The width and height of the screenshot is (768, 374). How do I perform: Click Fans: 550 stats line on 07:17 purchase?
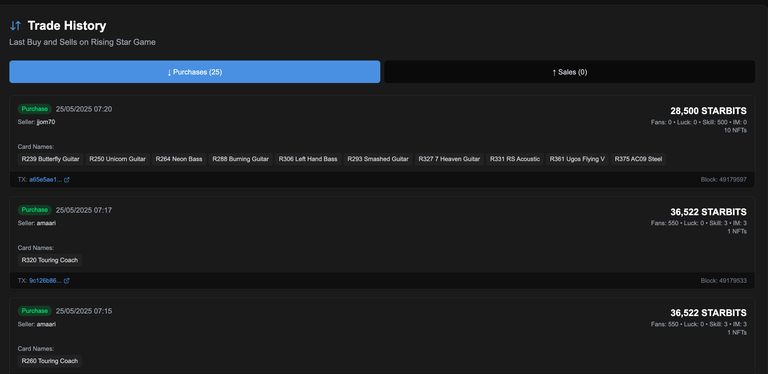click(x=699, y=223)
